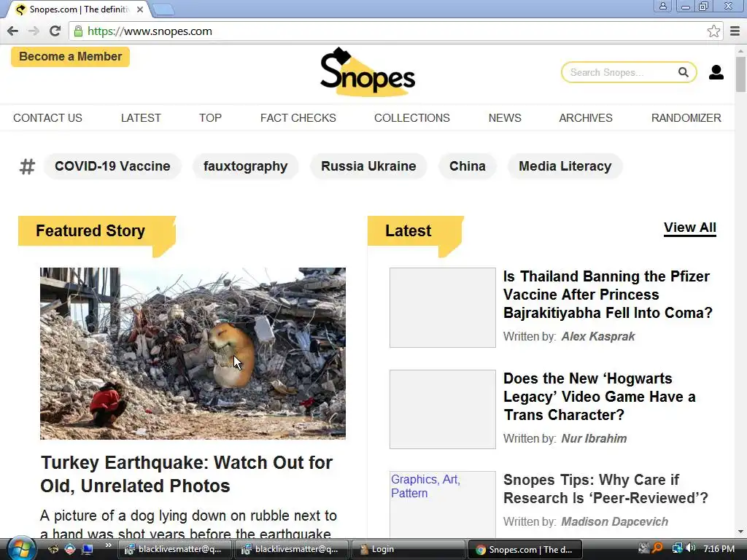Open the LATEST navigation item
The width and height of the screenshot is (747, 560).
[x=141, y=118]
